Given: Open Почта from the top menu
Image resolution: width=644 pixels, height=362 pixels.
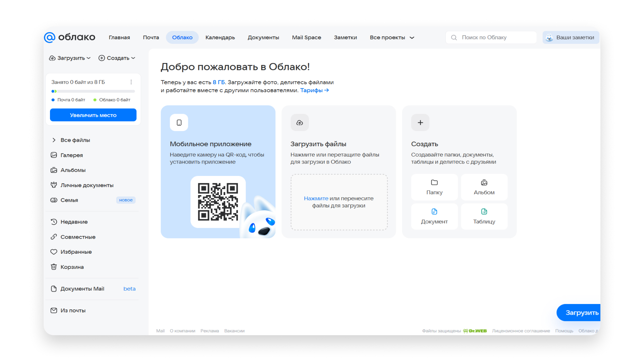Looking at the screenshot, I should click(x=151, y=38).
